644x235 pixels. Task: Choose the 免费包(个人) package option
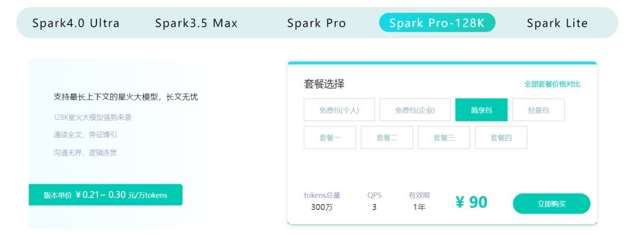point(339,110)
